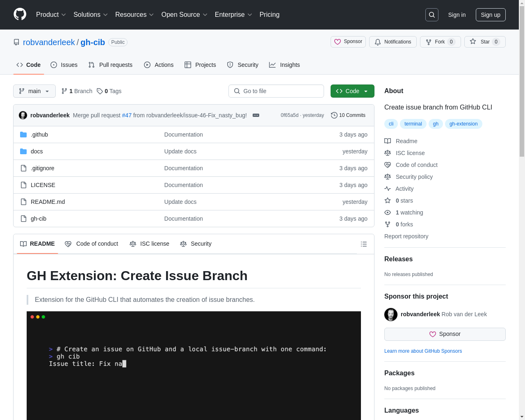
Task: Click Learn more about GitHub Sponsors
Action: point(423,351)
